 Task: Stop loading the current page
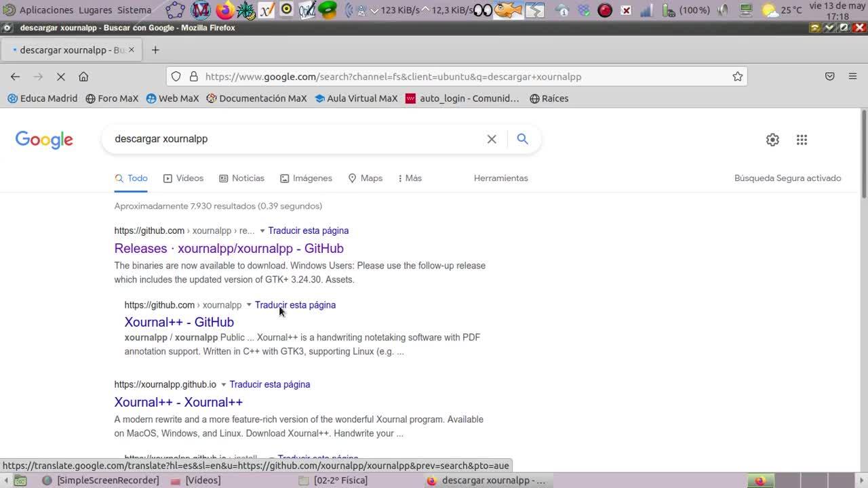(x=60, y=77)
